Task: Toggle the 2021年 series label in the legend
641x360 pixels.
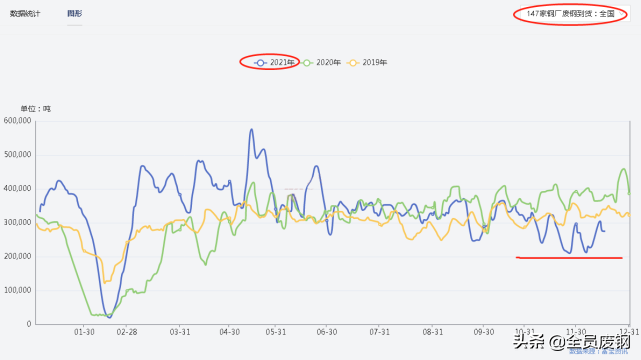Action: coord(282,63)
